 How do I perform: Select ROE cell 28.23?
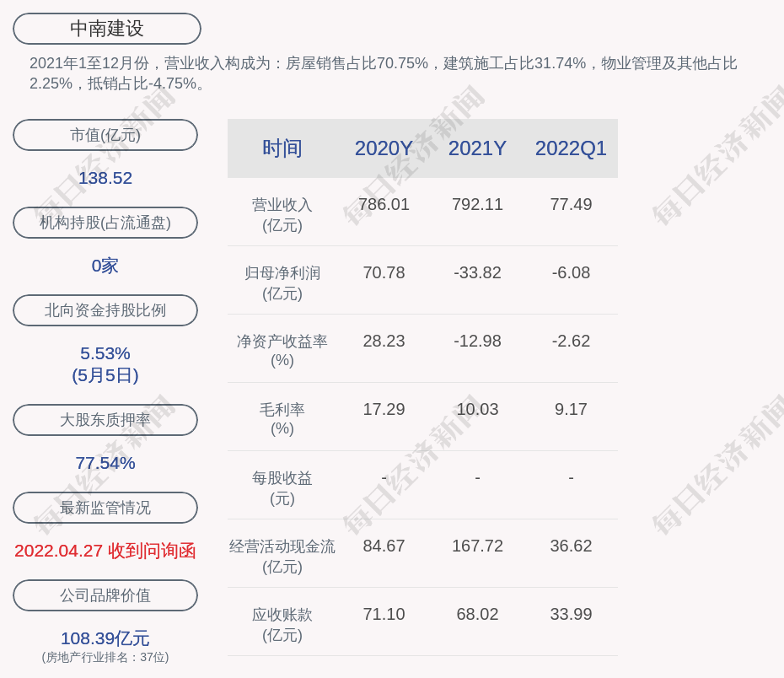tap(384, 341)
